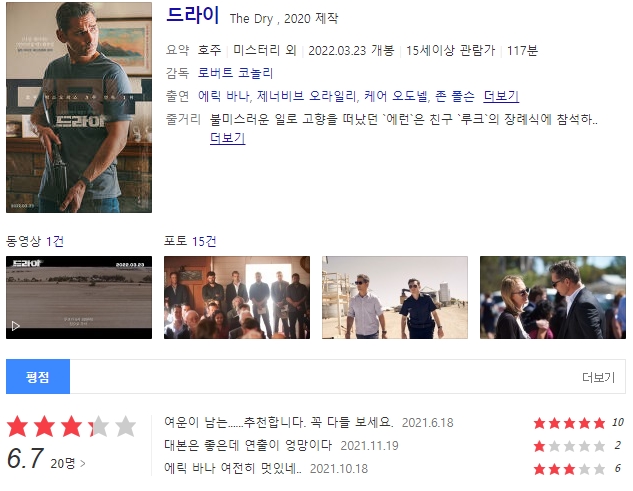Play the trailer video thumbnail
Screen dimensions: 633x491
pyautogui.click(x=79, y=297)
